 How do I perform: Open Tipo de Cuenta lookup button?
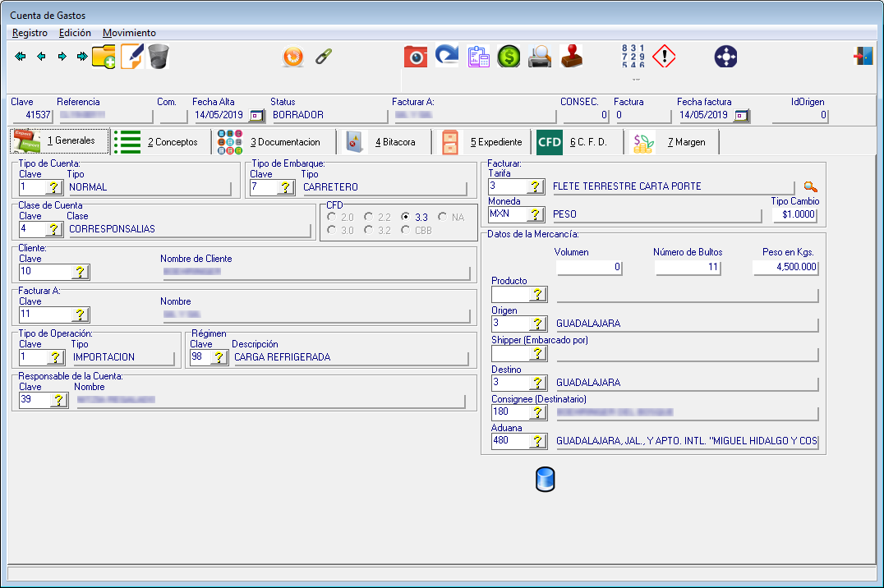coord(54,187)
